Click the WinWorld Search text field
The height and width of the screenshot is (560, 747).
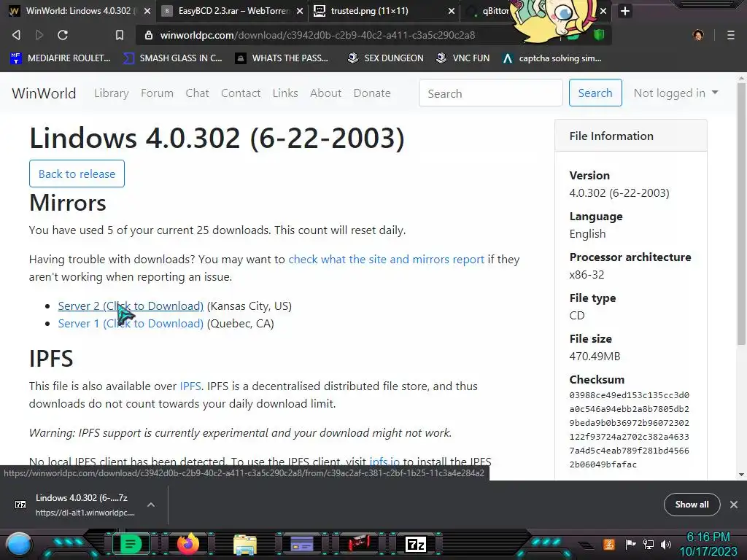491,93
